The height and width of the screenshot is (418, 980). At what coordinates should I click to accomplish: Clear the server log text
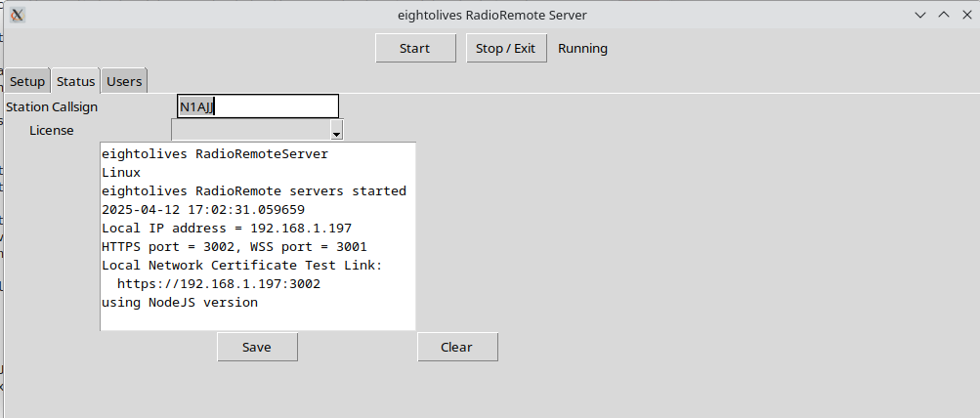[457, 347]
